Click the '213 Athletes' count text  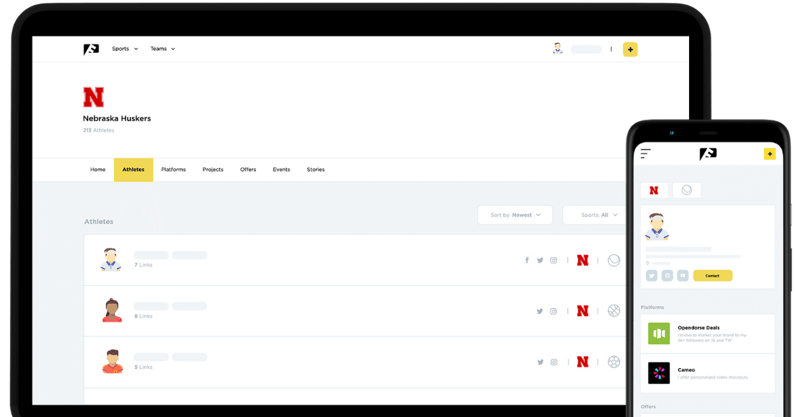click(98, 130)
